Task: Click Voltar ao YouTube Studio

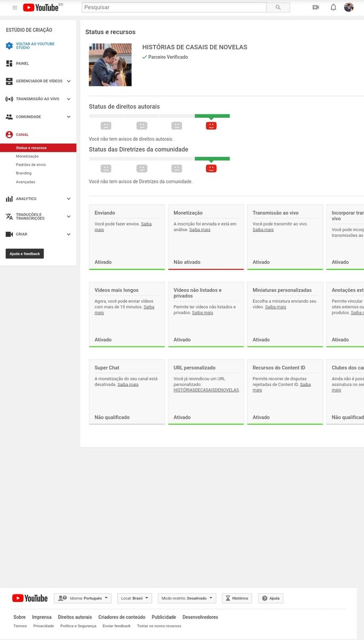Action: click(35, 46)
